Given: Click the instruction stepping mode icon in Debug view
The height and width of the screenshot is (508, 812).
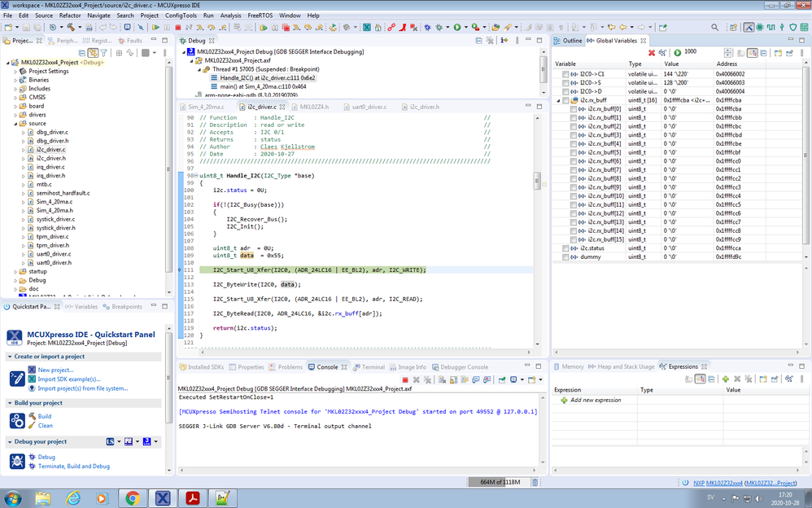Looking at the screenshot, I should pyautogui.click(x=504, y=41).
